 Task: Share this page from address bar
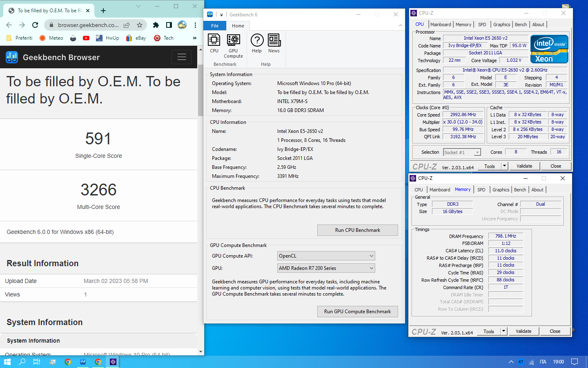(x=127, y=25)
